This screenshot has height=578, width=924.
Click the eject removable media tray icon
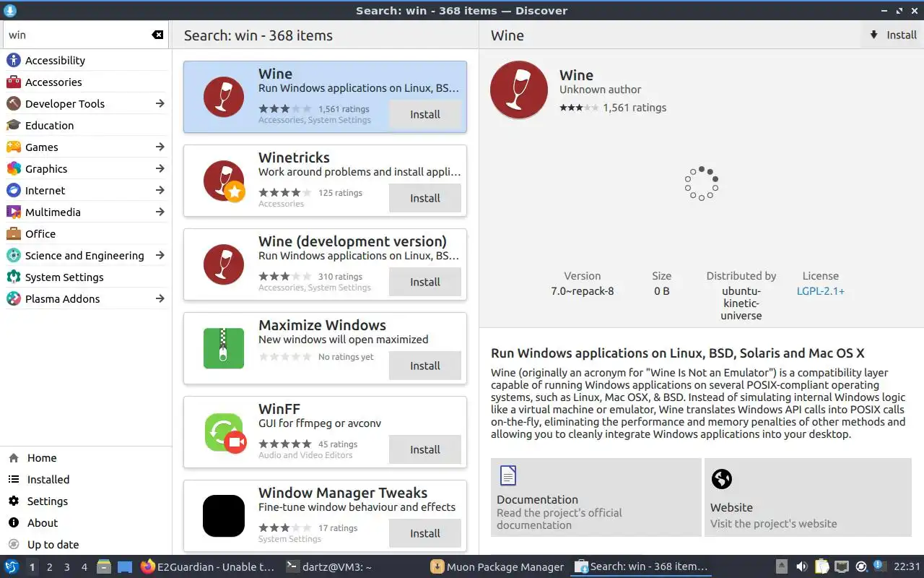tap(782, 566)
